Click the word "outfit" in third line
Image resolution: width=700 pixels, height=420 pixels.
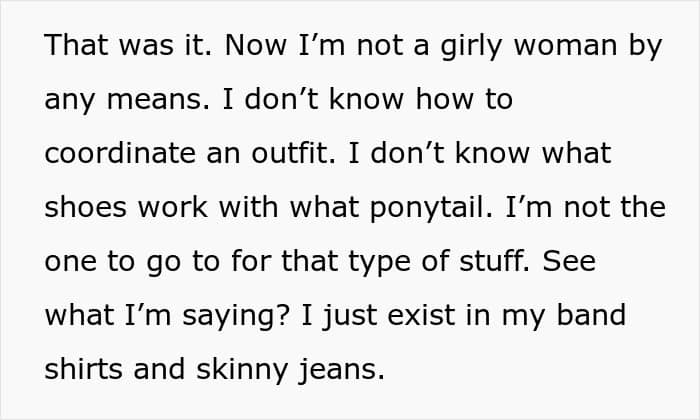point(293,153)
